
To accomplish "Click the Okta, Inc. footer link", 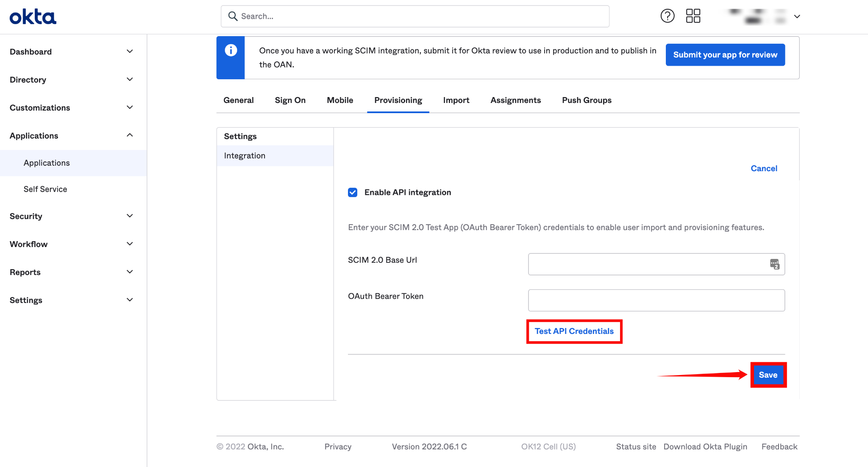I will pyautogui.click(x=266, y=447).
